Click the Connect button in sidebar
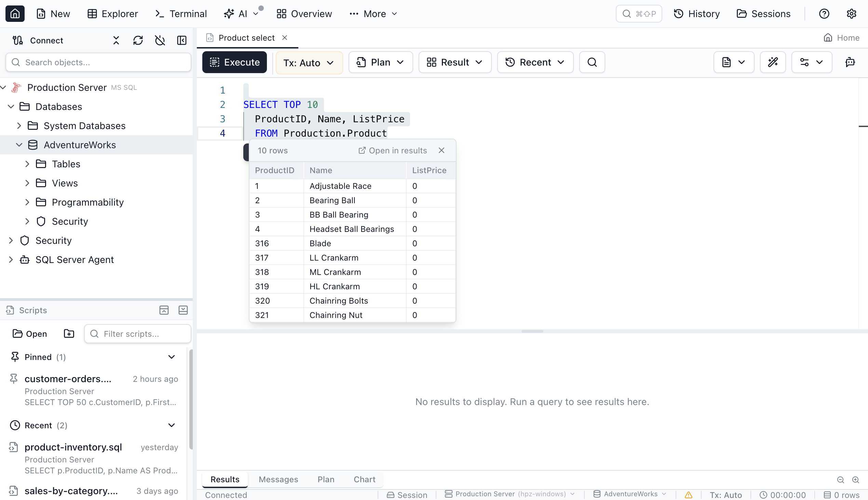This screenshot has width=868, height=500. click(x=38, y=41)
